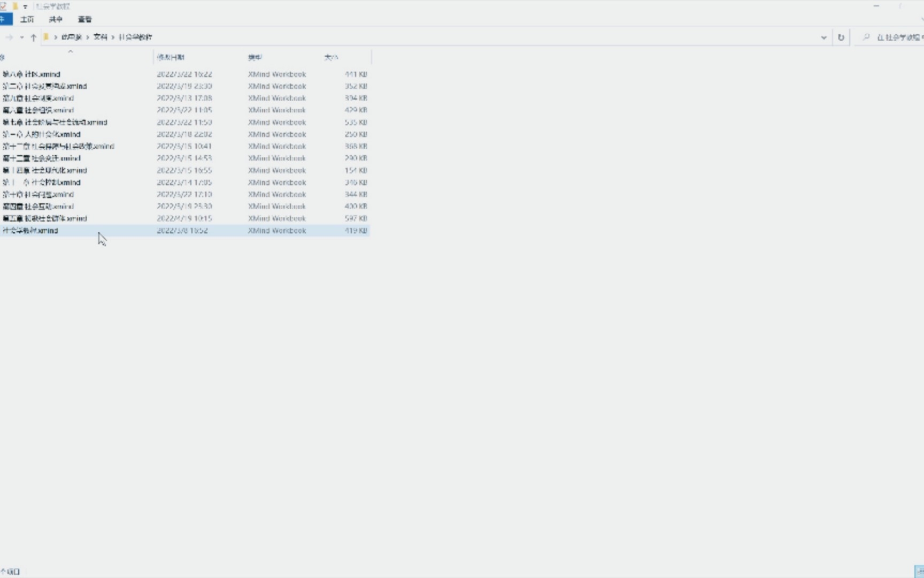This screenshot has height=578, width=924.
Task: Select the 第一章 xmind file sized 250 KB
Action: point(42,134)
